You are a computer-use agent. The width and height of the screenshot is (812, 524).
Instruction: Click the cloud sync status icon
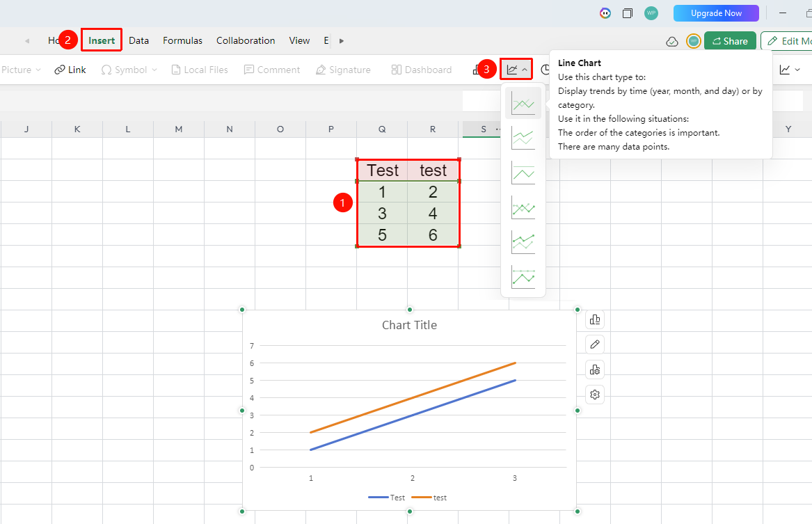point(672,42)
